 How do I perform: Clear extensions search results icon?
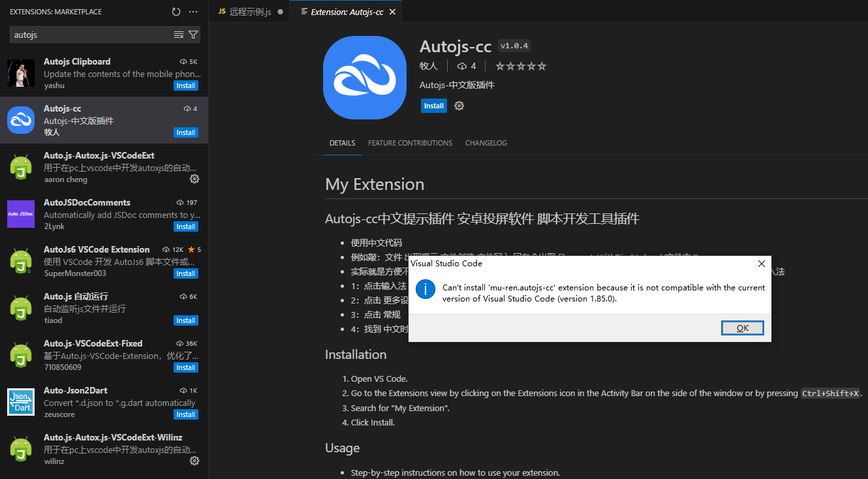(x=179, y=35)
